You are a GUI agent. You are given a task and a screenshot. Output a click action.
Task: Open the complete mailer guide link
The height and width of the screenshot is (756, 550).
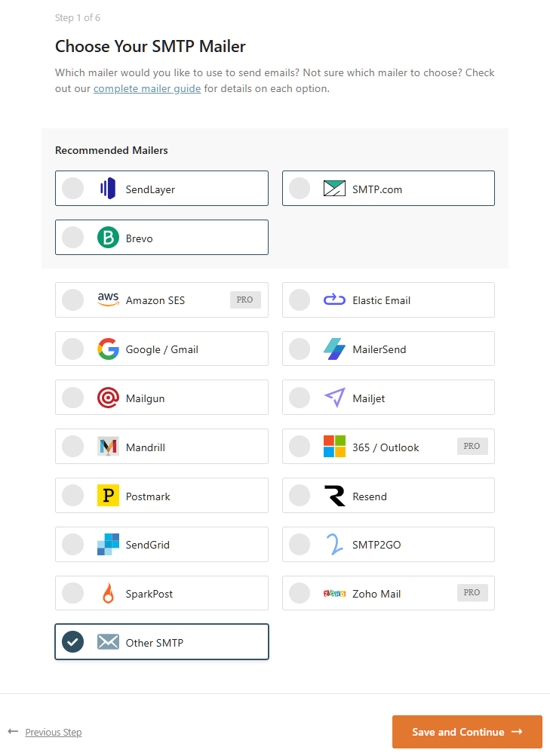147,89
